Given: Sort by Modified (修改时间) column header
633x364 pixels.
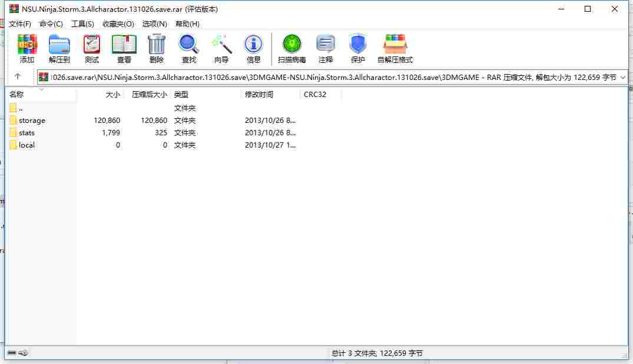Looking at the screenshot, I should (271, 94).
